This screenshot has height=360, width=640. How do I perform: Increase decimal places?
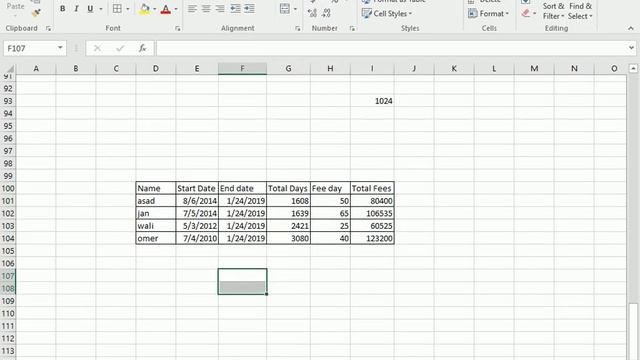coord(312,13)
